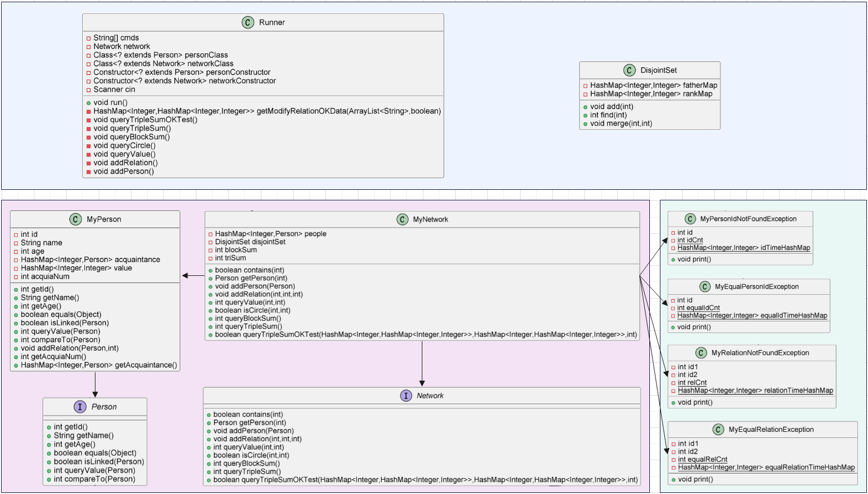The height and width of the screenshot is (494, 868).
Task: Click 'int getAcquiaNum()' in MyPerson
Action: (53, 357)
